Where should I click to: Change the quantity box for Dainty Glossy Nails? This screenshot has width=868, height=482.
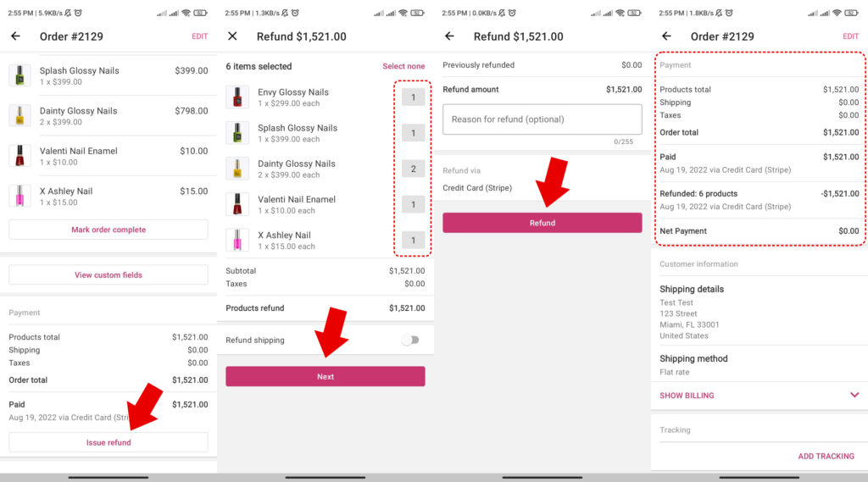[x=413, y=169]
